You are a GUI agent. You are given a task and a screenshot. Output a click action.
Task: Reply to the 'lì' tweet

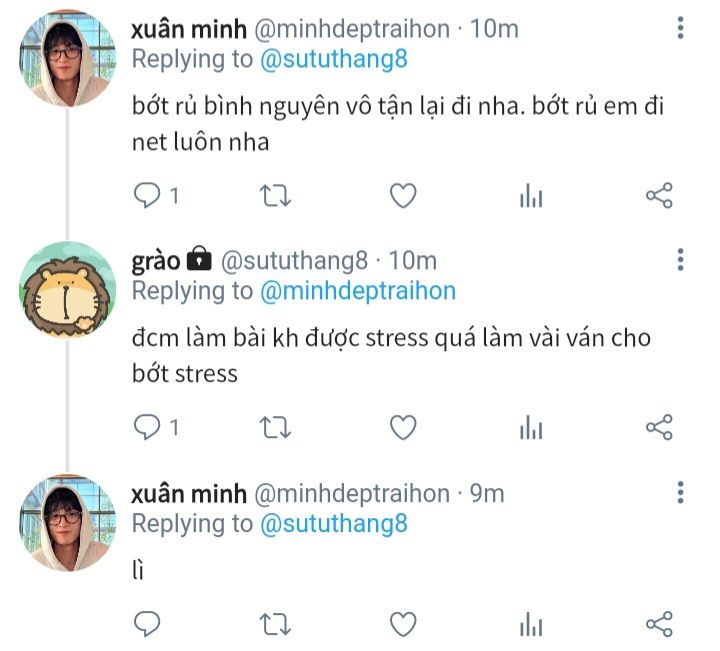[x=147, y=624]
